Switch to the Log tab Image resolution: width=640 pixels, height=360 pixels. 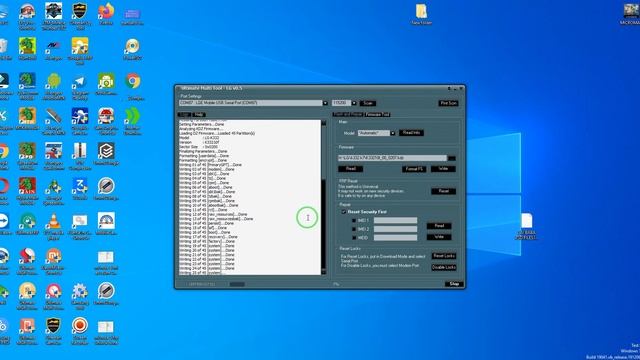tap(184, 115)
